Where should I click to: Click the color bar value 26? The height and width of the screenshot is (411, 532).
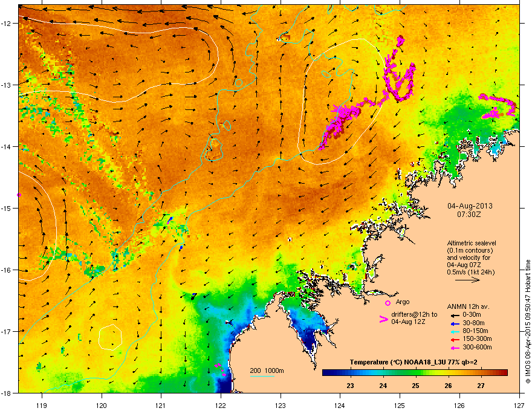(x=448, y=386)
